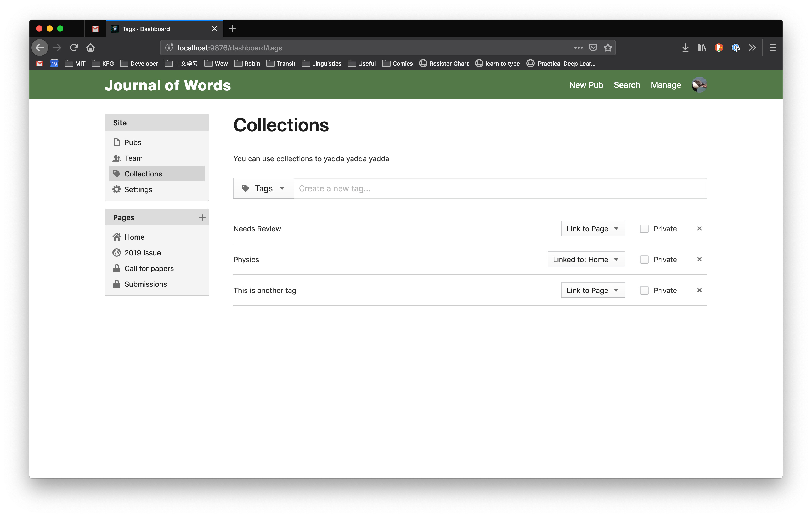
Task: Open the Downloads arrow icon in toolbar
Action: pos(685,48)
